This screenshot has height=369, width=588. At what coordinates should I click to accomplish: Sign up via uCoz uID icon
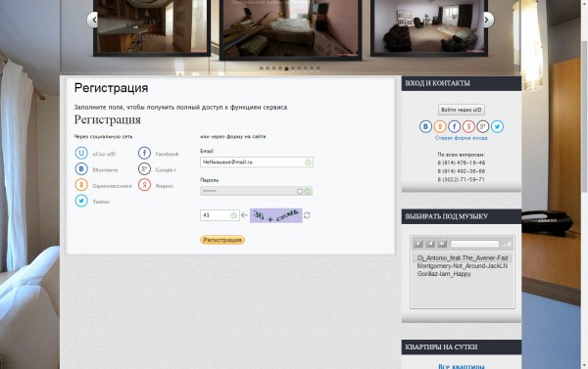81,154
